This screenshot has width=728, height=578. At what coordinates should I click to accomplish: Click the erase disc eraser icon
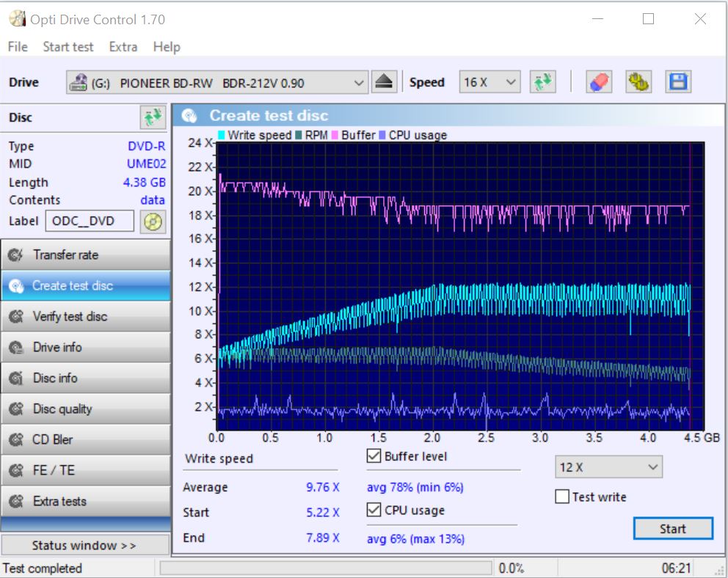pyautogui.click(x=599, y=82)
